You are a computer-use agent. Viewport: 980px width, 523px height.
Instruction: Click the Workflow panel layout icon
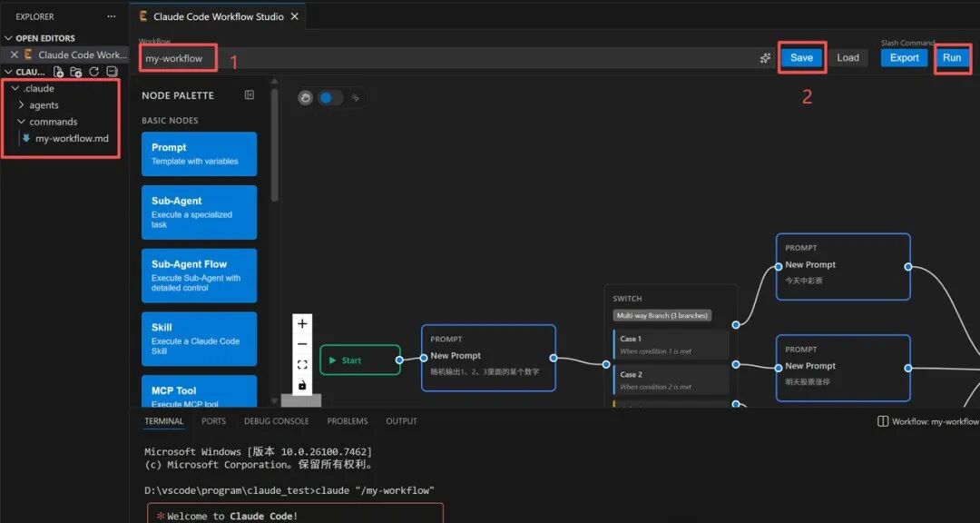click(883, 421)
